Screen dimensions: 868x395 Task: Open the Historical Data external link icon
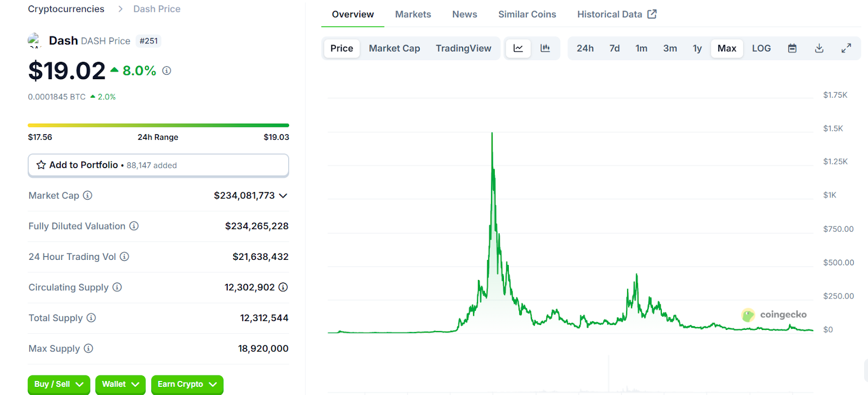pos(652,14)
